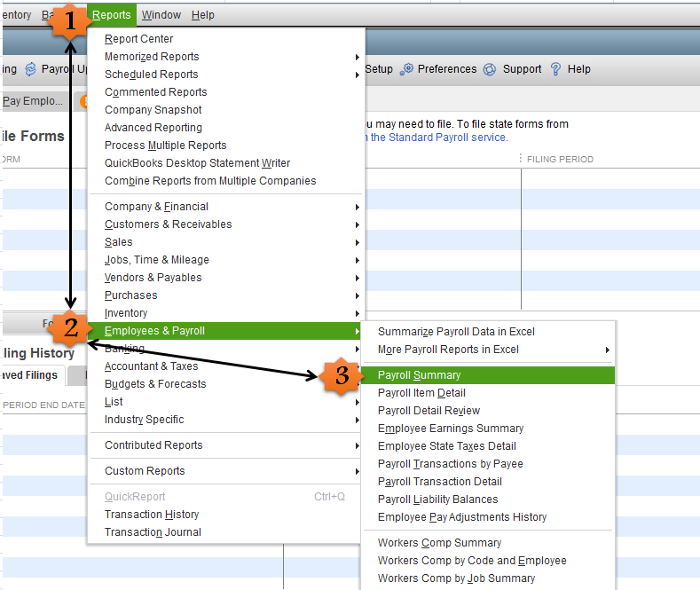Open Accountant & Taxes submenu
Screen dimensions: 700x590
pos(151,366)
